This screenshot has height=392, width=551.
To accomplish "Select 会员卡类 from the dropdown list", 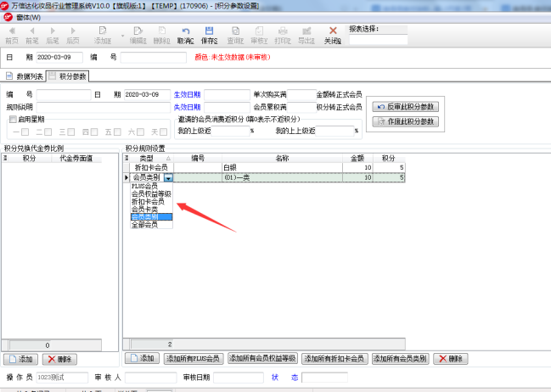I will (151, 210).
